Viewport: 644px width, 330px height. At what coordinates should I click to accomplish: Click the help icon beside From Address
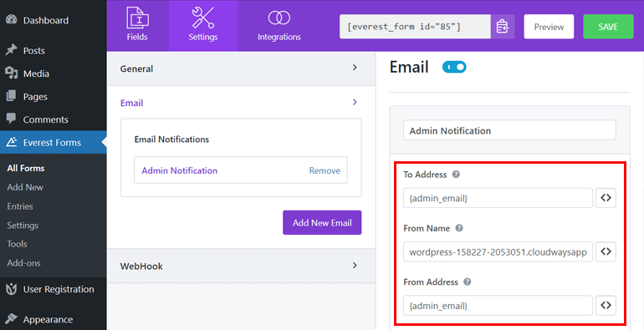[x=467, y=282]
